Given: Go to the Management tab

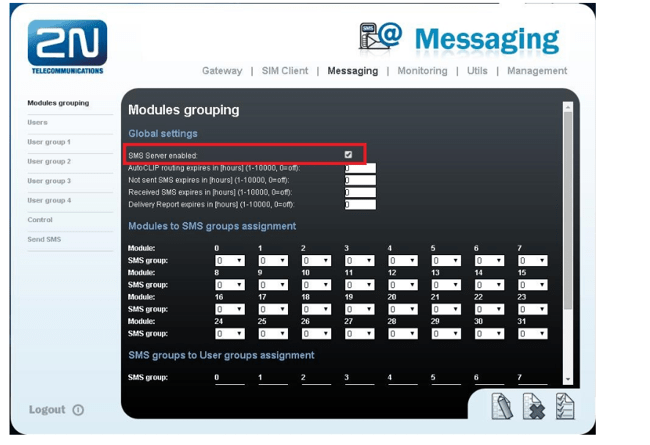Looking at the screenshot, I should pos(537,71).
